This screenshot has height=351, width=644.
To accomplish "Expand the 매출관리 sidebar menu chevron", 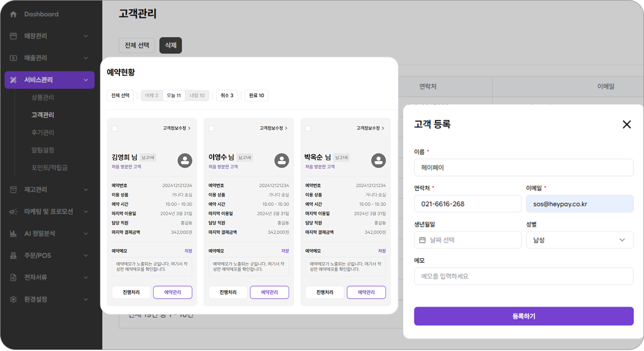I will click(x=86, y=58).
